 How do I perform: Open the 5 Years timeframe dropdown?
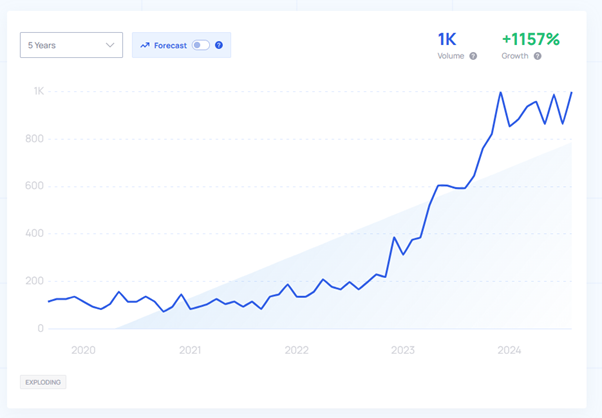click(x=71, y=45)
